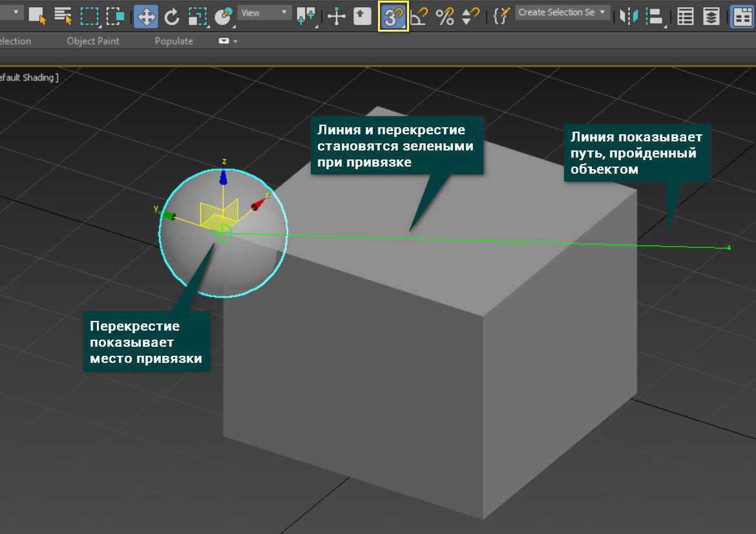The width and height of the screenshot is (756, 534).
Task: Toggle the Scene Explorer button
Action: tap(686, 16)
